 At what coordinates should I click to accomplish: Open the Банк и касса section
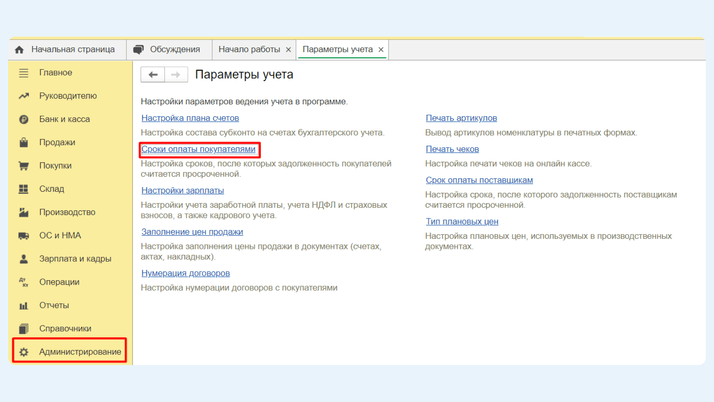(x=70, y=119)
